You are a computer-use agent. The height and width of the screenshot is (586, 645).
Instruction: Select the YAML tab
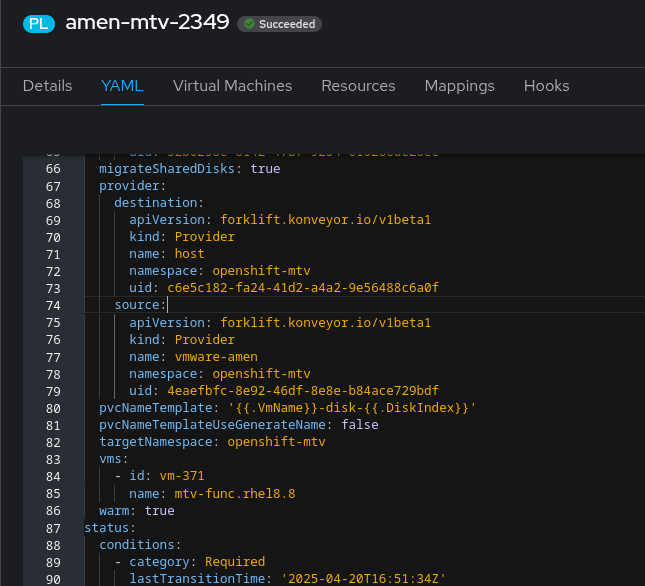(x=122, y=86)
